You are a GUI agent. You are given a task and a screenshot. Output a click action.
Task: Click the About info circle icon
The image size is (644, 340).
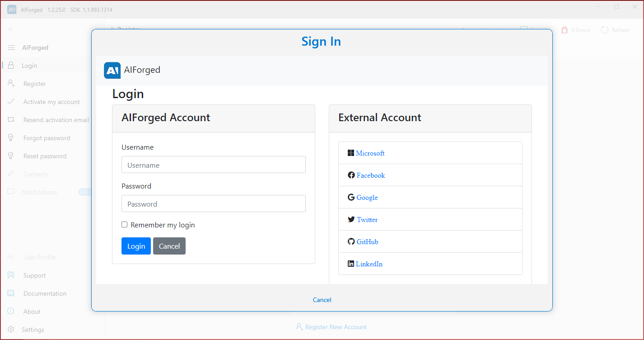pyautogui.click(x=11, y=312)
